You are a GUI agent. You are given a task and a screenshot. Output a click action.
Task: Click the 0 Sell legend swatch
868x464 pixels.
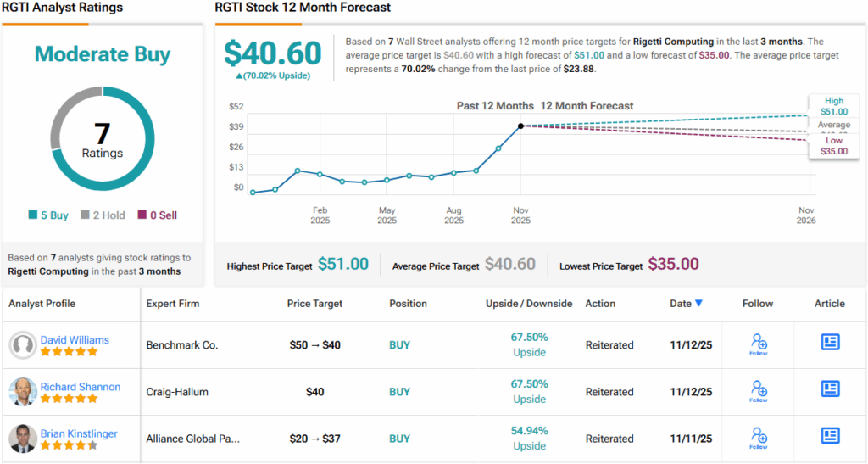coord(142,215)
